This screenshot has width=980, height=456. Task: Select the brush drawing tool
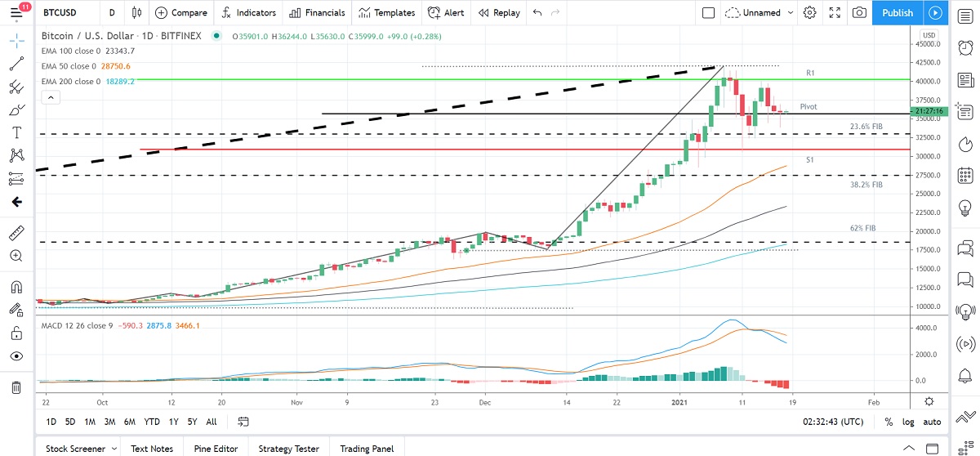point(16,110)
